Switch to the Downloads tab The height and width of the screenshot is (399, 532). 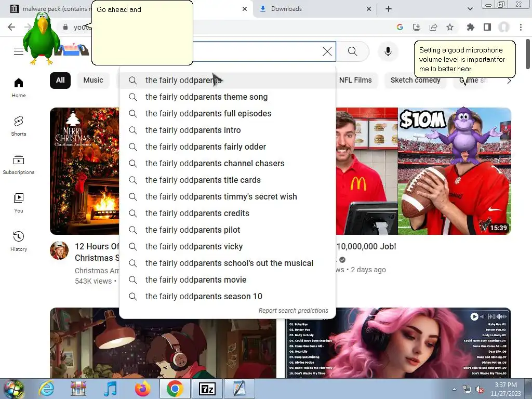312,9
